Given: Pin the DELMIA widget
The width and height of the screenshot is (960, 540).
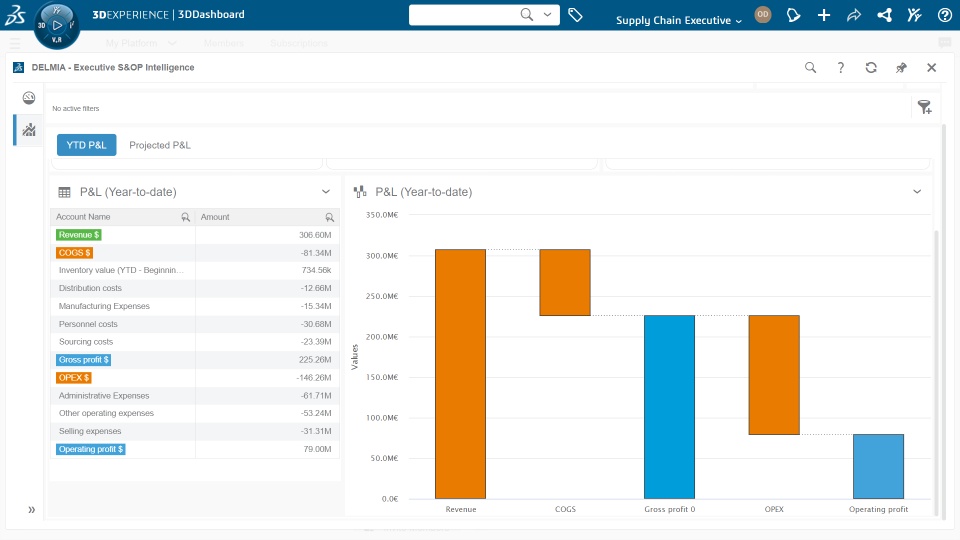Looking at the screenshot, I should pos(901,67).
